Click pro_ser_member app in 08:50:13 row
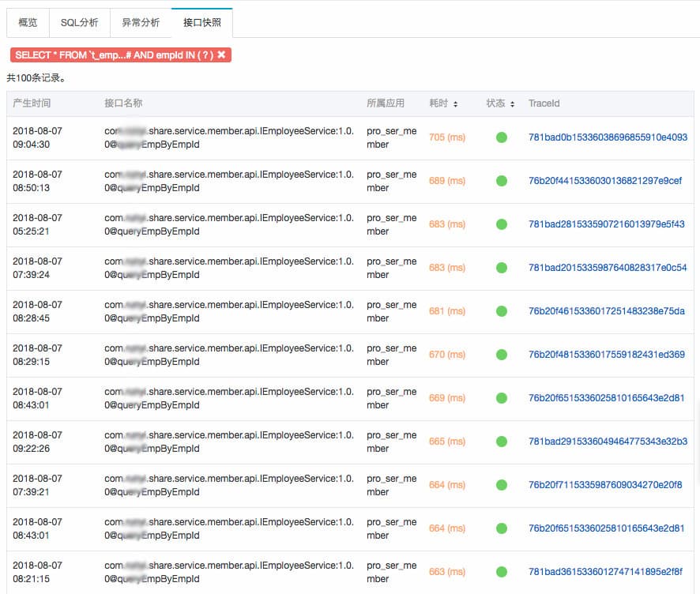Screen dimensions: 700x594 (x=392, y=181)
